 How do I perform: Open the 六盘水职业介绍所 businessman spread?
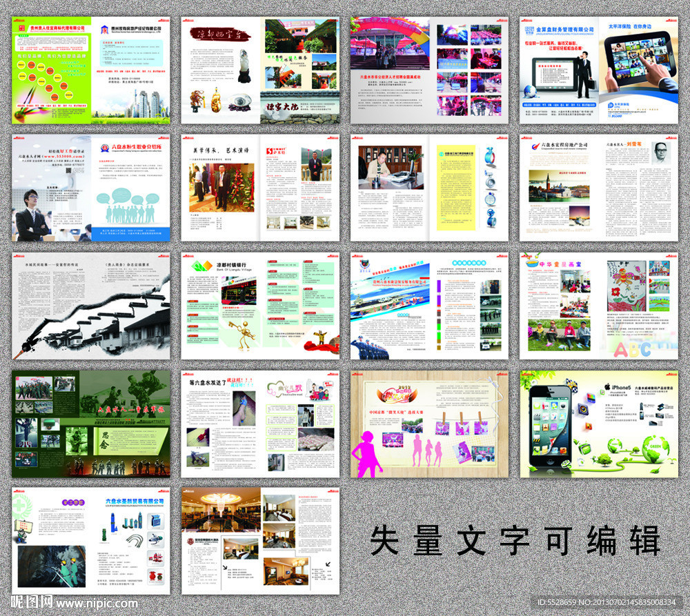90,188
